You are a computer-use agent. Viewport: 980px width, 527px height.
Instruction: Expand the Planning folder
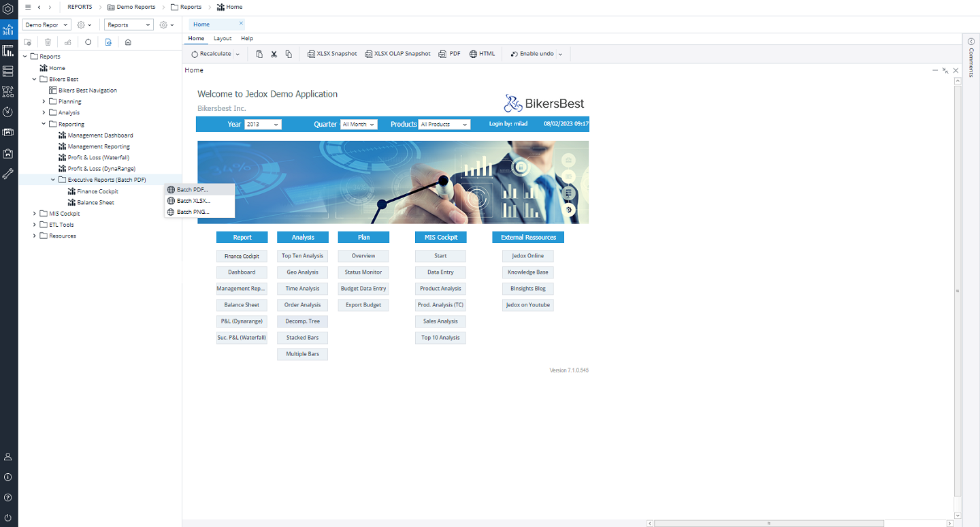tap(44, 101)
